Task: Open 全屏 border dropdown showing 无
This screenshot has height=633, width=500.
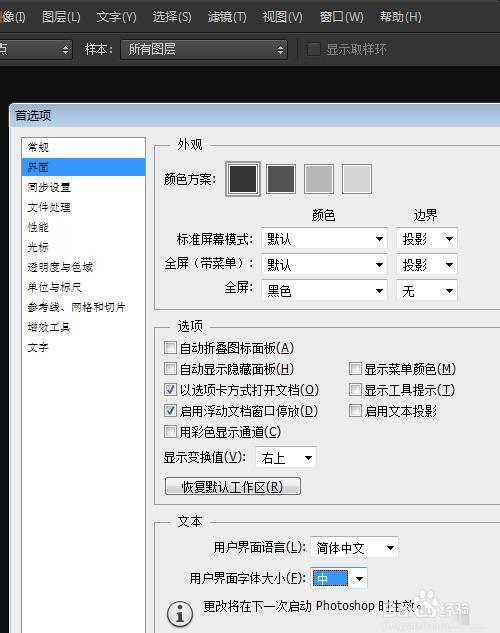Action: pyautogui.click(x=427, y=291)
